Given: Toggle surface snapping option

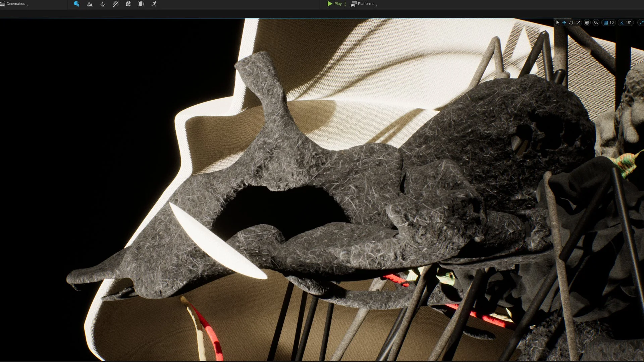Looking at the screenshot, I should 596,23.
